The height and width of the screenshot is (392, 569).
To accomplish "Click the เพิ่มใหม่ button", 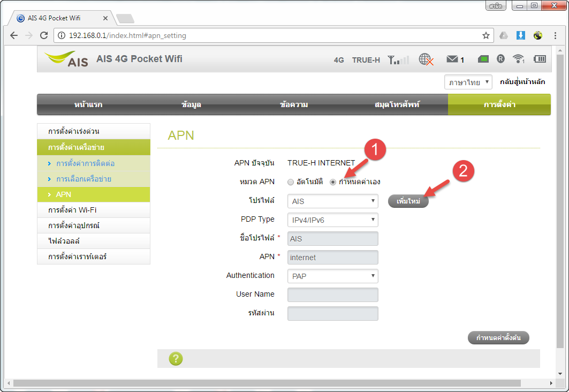I will tap(408, 201).
